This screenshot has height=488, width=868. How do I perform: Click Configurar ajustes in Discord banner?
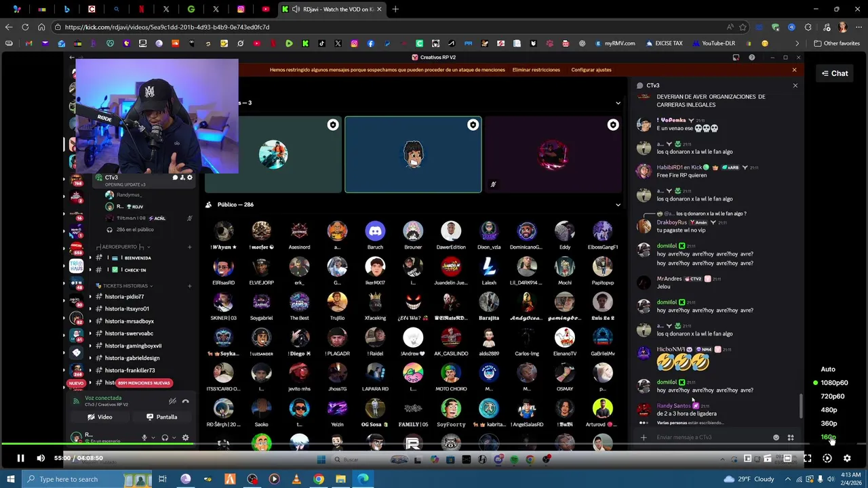click(591, 70)
